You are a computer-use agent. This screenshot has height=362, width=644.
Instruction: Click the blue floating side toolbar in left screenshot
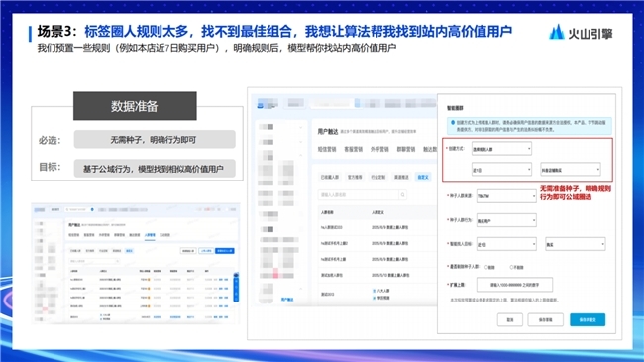[x=236, y=287]
